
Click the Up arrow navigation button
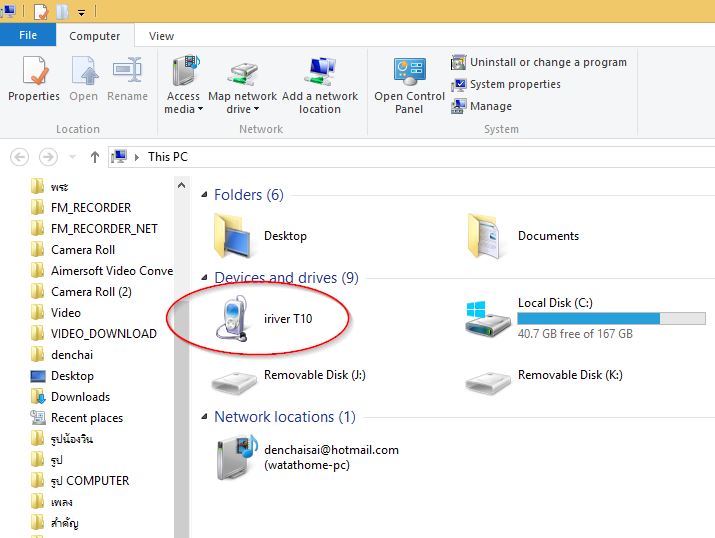point(95,157)
